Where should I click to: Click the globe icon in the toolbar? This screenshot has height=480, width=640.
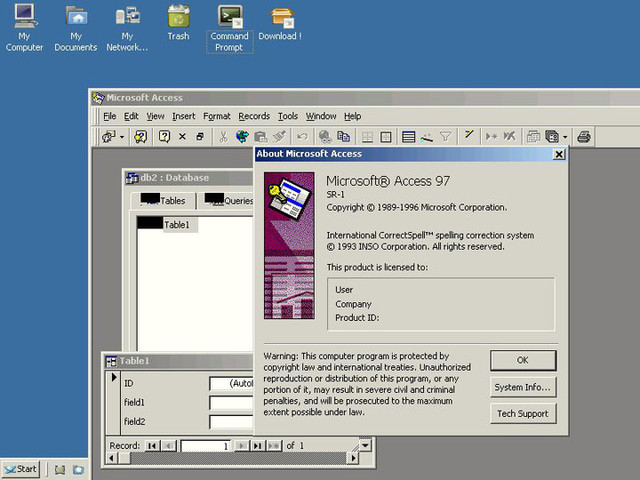coord(242,137)
